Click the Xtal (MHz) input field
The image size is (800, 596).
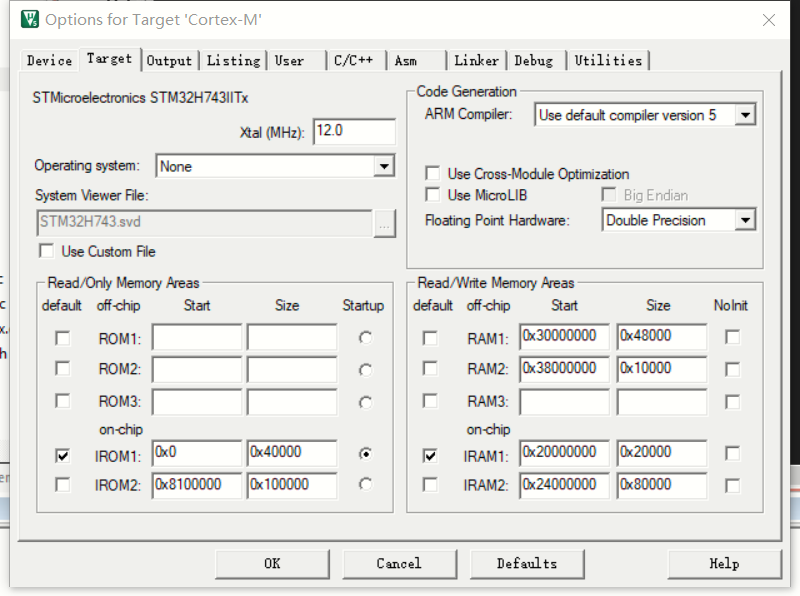(354, 131)
